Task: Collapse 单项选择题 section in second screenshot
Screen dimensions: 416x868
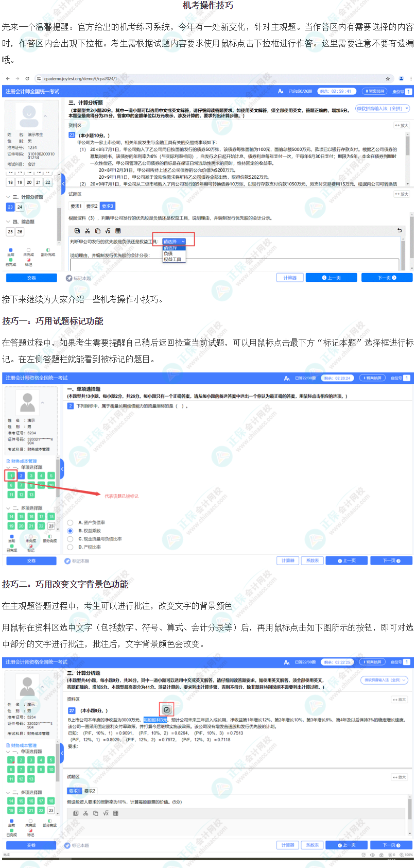Action: [x=8, y=467]
